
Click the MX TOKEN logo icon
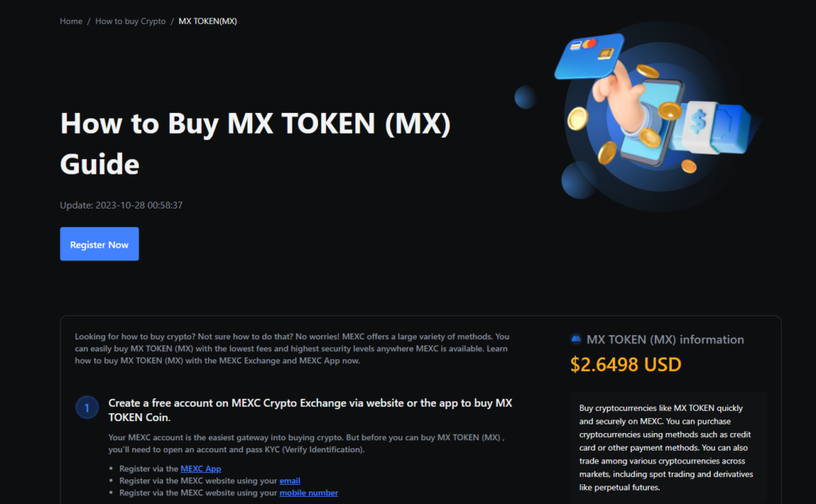tap(575, 339)
